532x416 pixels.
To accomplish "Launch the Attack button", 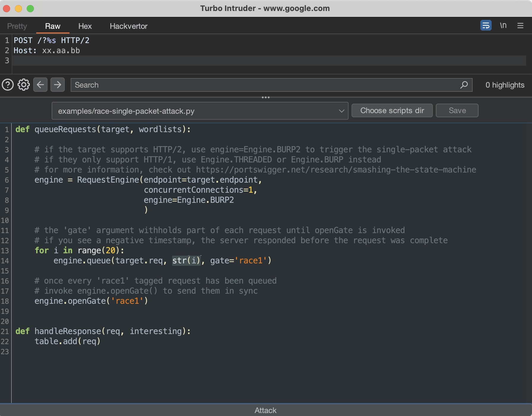I will click(266, 410).
